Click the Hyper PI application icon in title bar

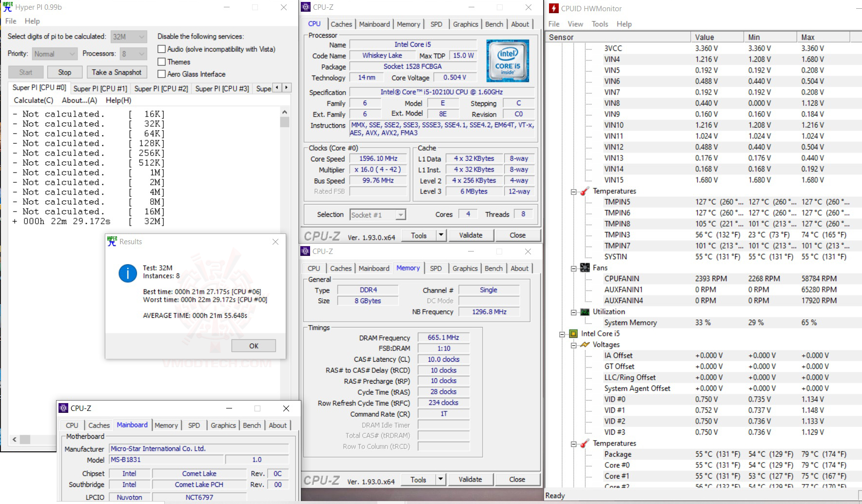[7, 7]
